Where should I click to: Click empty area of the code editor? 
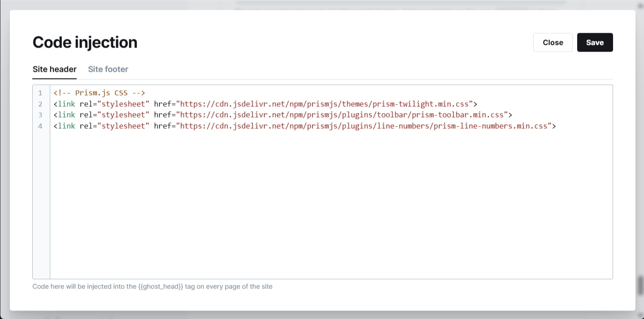[331, 204]
